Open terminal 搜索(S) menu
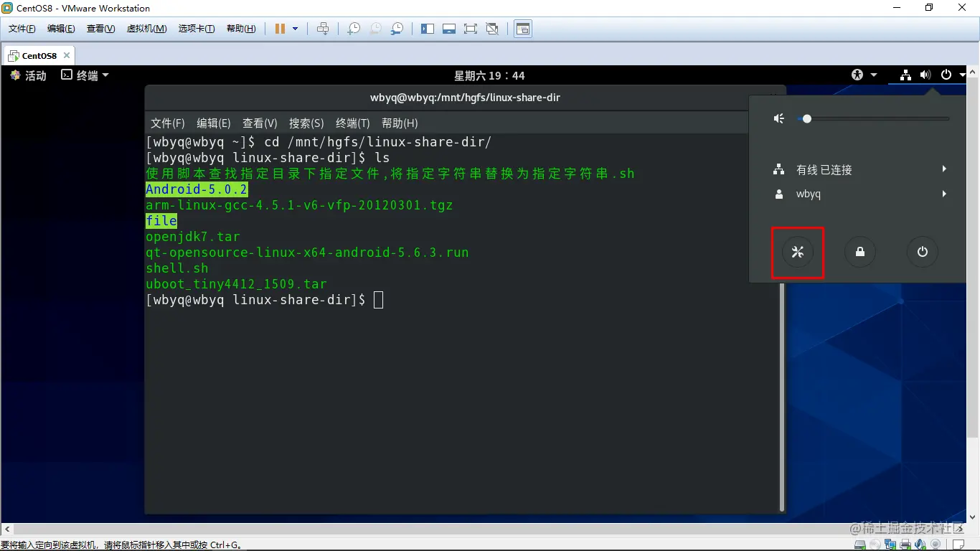The height and width of the screenshot is (551, 980). pyautogui.click(x=306, y=123)
